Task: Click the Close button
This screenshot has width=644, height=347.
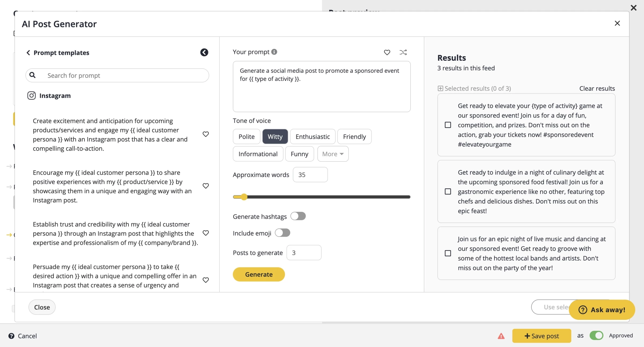Action: (x=42, y=307)
